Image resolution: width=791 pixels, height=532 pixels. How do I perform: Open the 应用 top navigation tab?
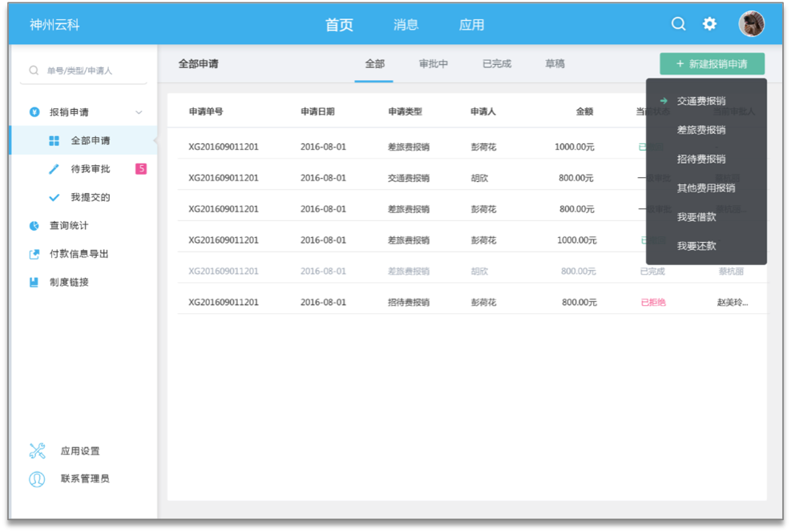[x=472, y=25]
